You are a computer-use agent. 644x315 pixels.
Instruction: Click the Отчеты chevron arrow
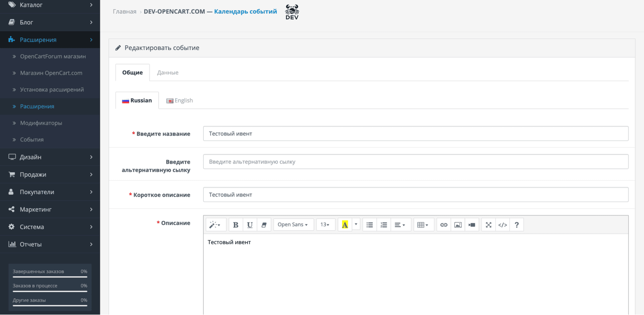(x=91, y=244)
